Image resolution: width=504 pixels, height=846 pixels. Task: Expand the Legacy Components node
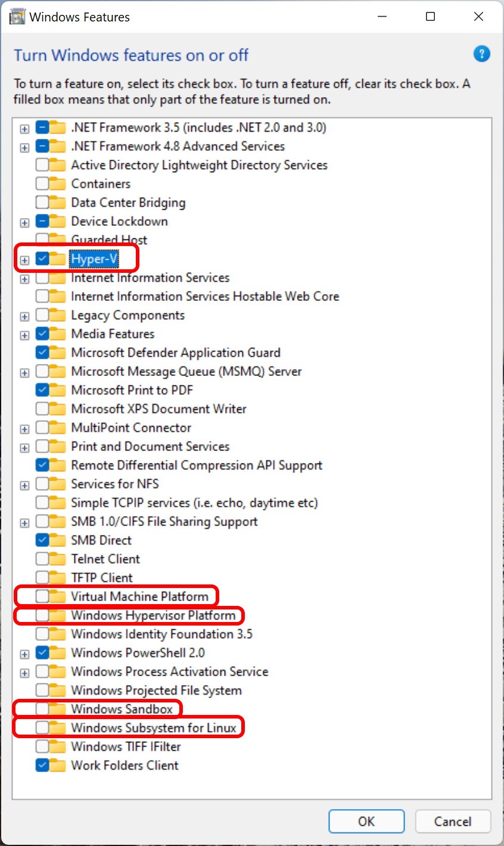click(24, 316)
